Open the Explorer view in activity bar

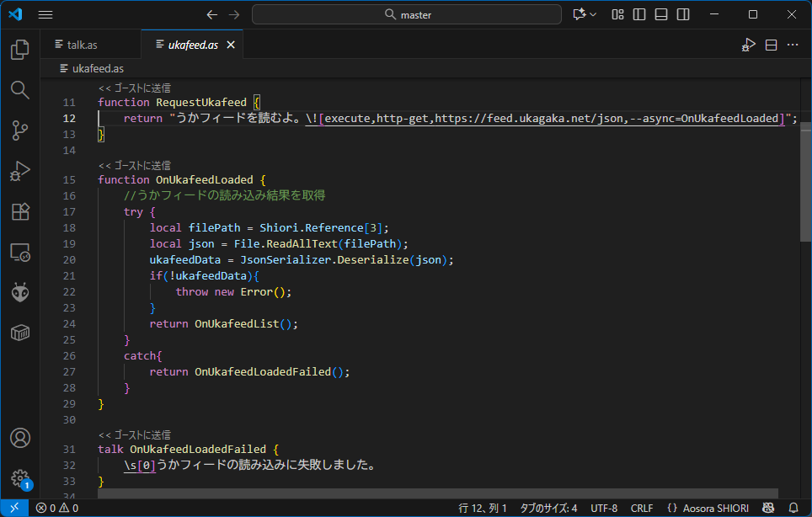point(19,50)
